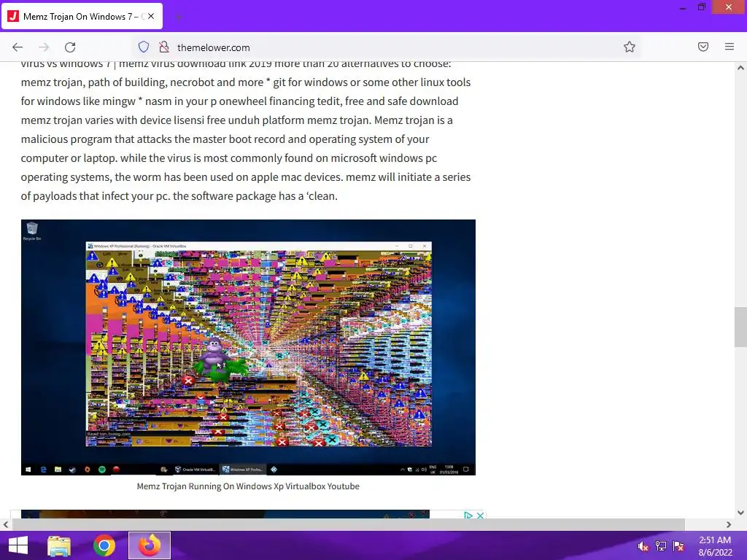The image size is (747, 560).
Task: Open the network status tray icon
Action: click(x=661, y=546)
